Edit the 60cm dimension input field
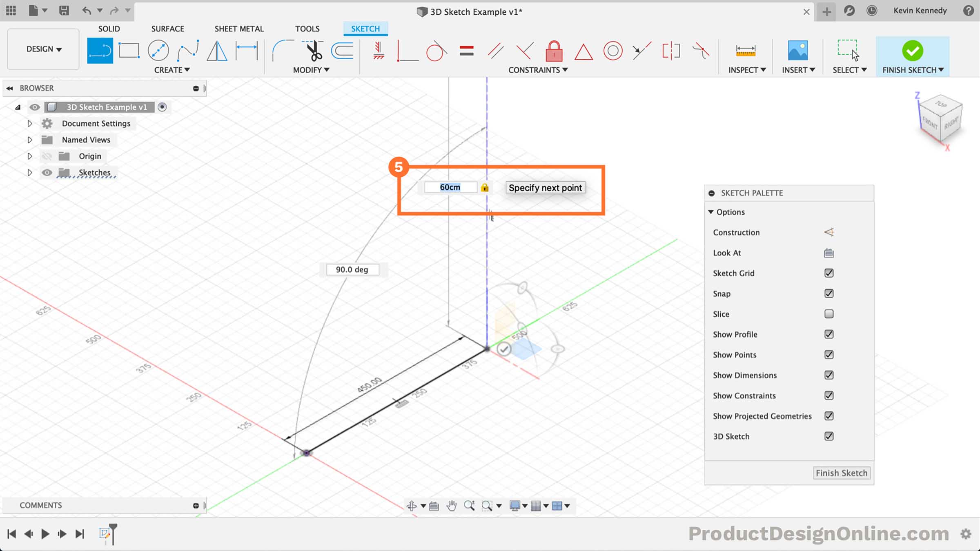Image resolution: width=980 pixels, height=551 pixels. click(450, 187)
